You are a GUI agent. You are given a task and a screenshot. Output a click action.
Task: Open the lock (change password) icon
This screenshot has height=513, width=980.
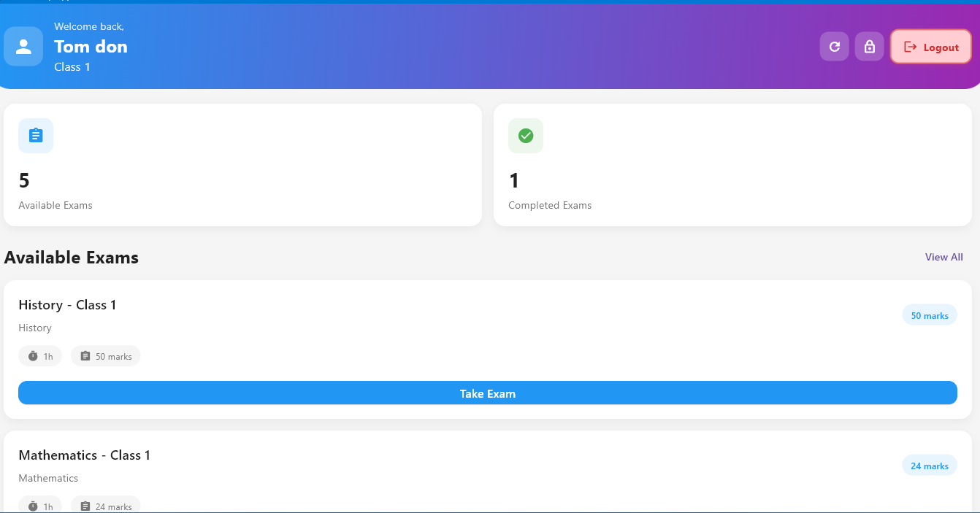(x=869, y=46)
